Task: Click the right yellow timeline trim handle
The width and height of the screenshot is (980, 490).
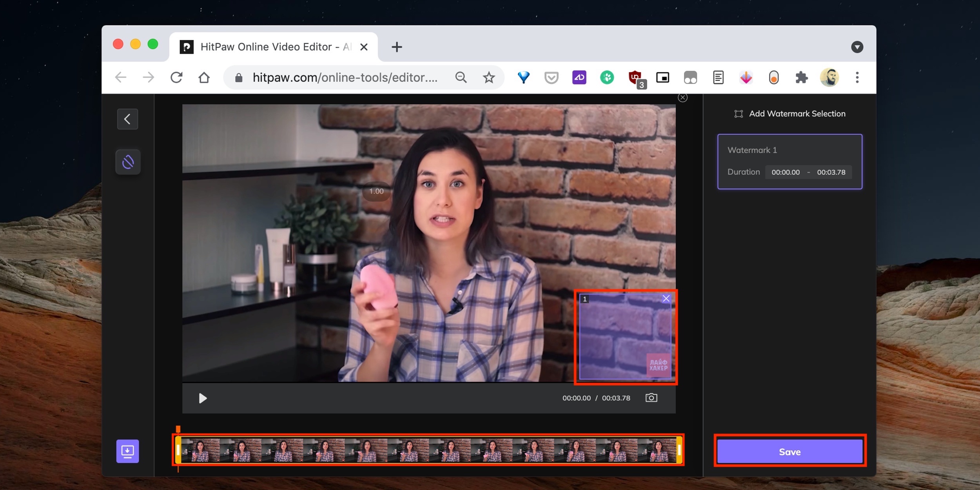Action: [679, 450]
